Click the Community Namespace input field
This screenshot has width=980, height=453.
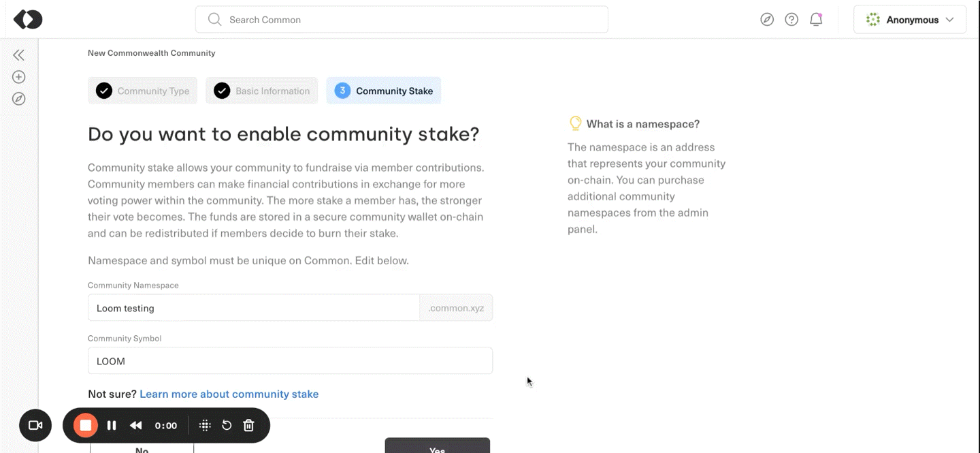point(253,308)
